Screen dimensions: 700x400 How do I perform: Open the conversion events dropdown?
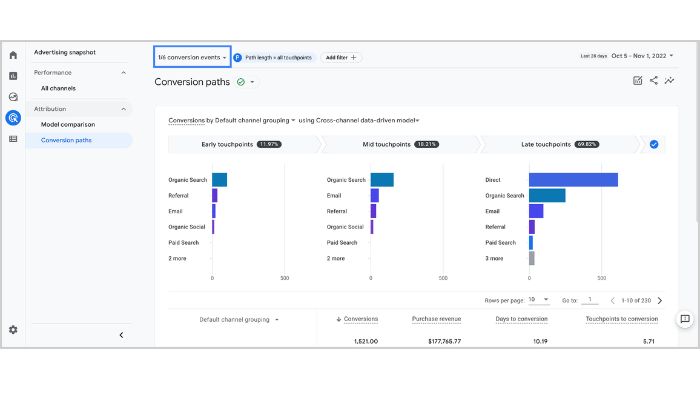tap(192, 57)
